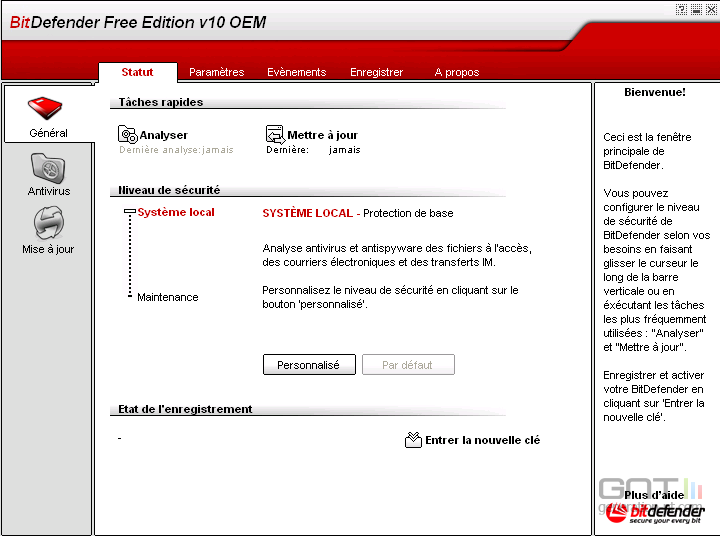Click the Dernière analyse: jamais text
The height and width of the screenshot is (536, 720).
coord(176,150)
